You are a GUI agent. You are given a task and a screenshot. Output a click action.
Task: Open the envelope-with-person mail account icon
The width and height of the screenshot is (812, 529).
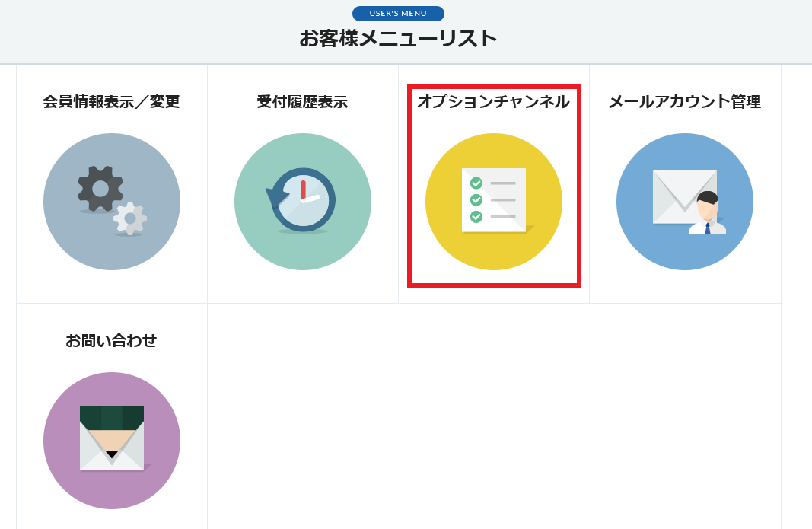(685, 202)
